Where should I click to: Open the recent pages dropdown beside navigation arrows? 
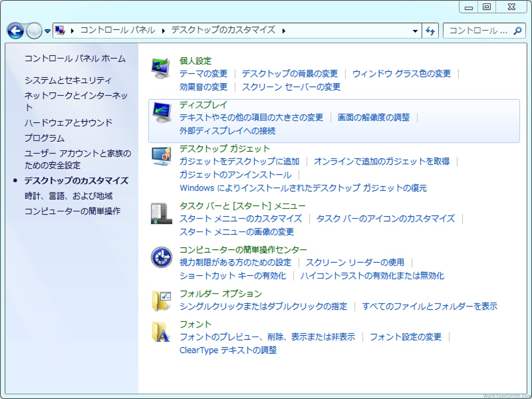(47, 31)
